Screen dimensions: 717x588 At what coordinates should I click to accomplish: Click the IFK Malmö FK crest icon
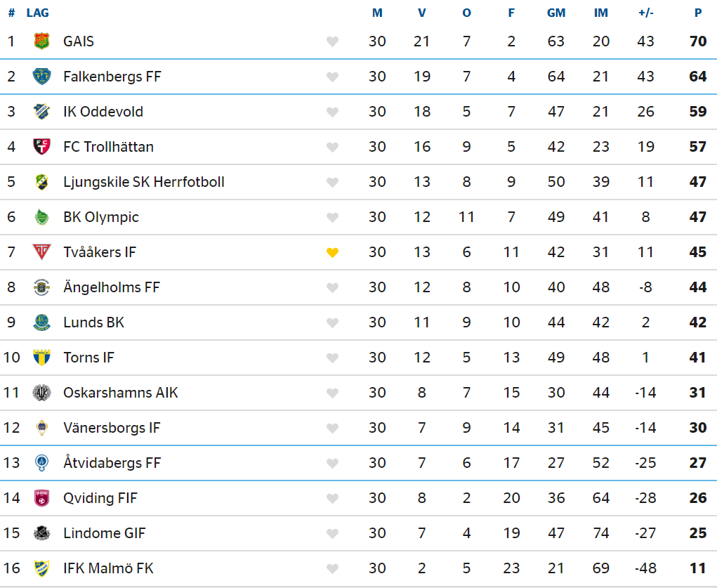point(41,568)
